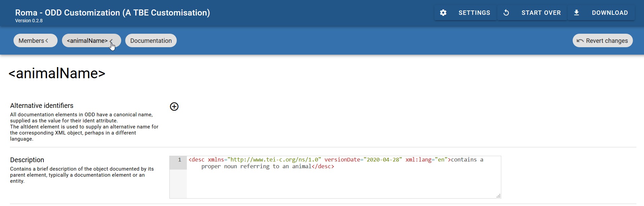Click the Settings gear icon
Screen dimensions: 644x206
pyautogui.click(x=443, y=13)
